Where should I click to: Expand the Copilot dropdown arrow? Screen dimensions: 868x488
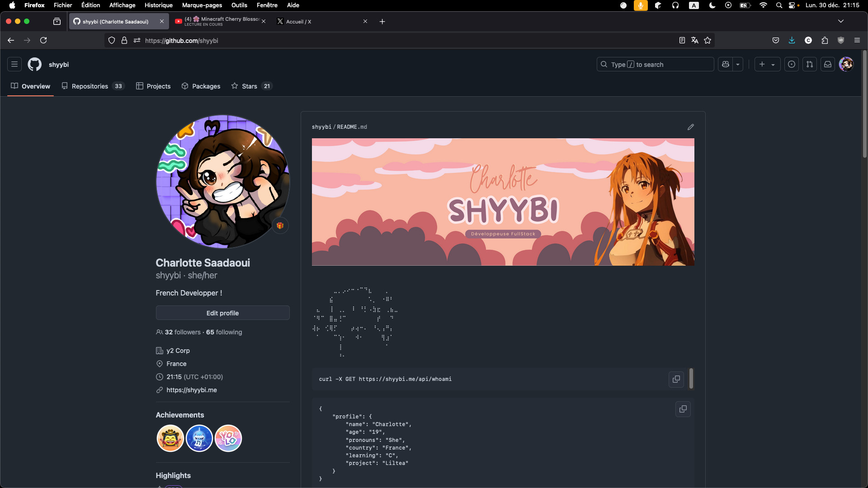pos(738,64)
